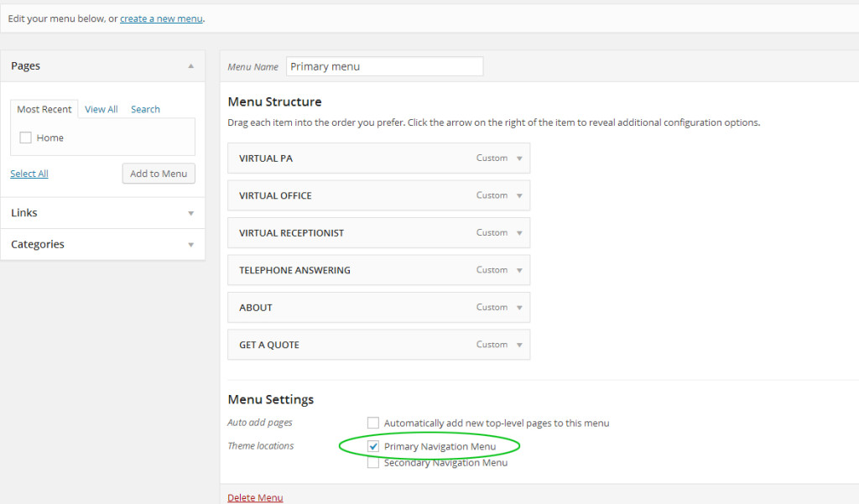The image size is (859, 504).
Task: Click the Select All link
Action: tap(29, 174)
